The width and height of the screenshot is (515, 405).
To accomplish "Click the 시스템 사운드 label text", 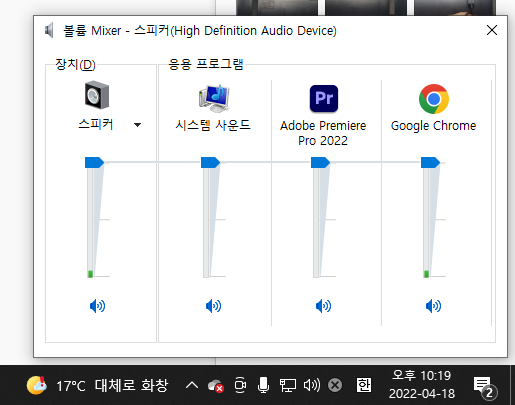I will pos(213,125).
